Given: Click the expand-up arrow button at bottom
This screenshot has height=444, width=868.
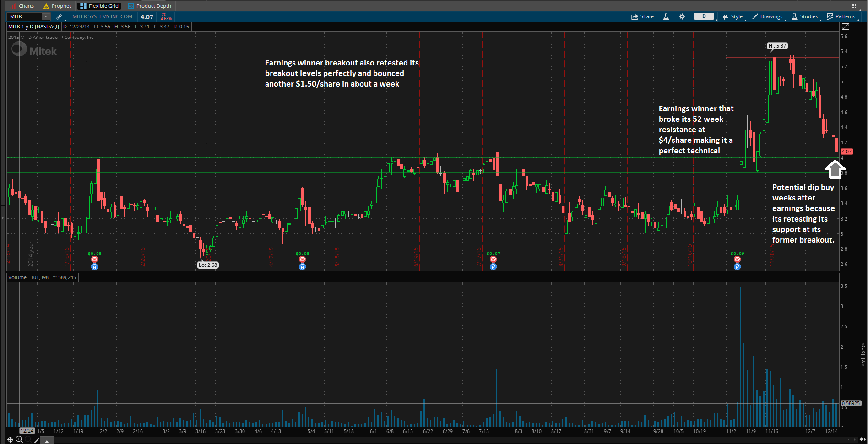Looking at the screenshot, I should (x=47, y=440).
